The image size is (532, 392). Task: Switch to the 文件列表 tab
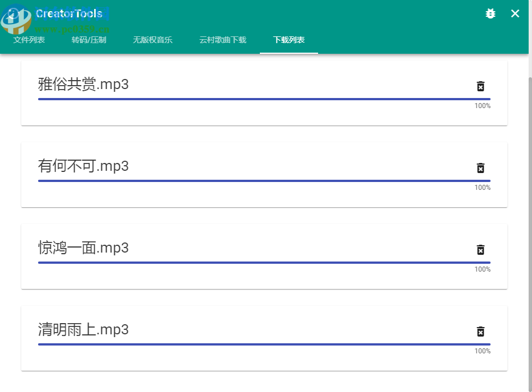(x=29, y=40)
